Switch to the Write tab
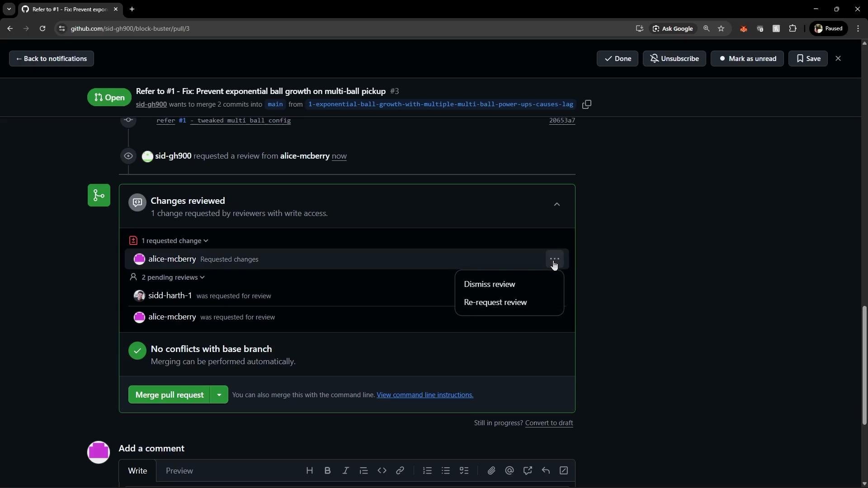The height and width of the screenshot is (488, 868). (x=137, y=471)
